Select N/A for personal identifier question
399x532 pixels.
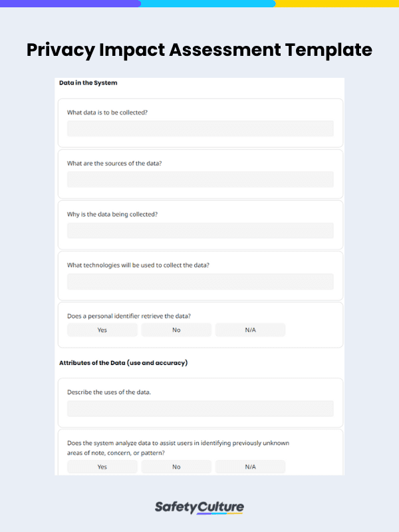(x=250, y=330)
